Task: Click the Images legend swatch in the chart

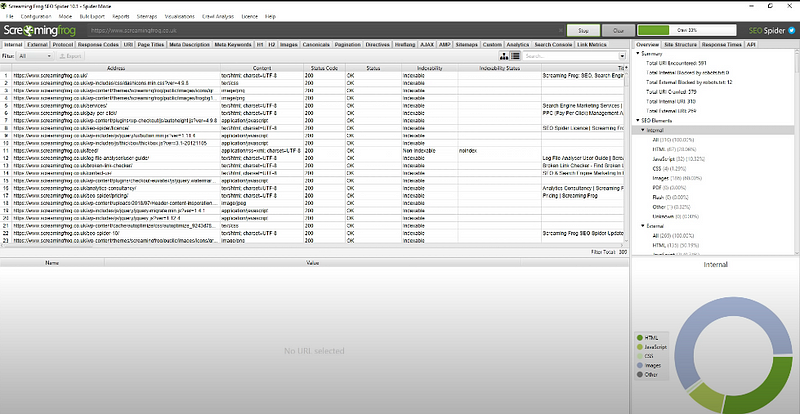Action: (x=640, y=365)
